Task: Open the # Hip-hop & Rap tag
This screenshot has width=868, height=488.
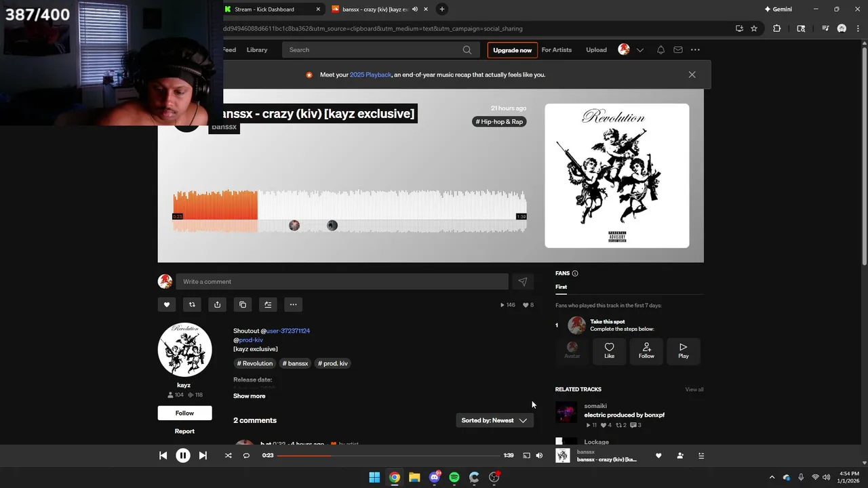Action: pyautogui.click(x=499, y=121)
